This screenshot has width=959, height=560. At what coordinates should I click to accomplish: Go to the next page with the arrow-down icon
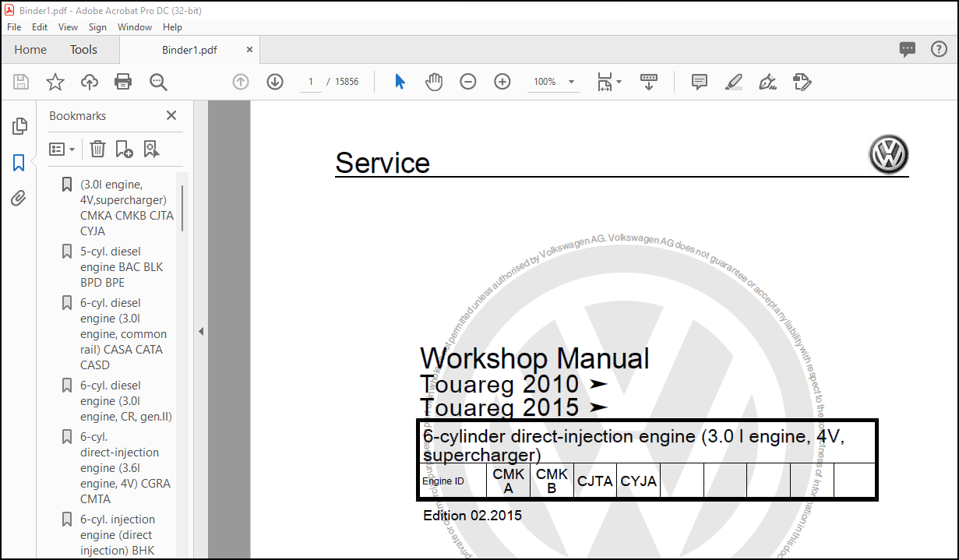(x=275, y=82)
